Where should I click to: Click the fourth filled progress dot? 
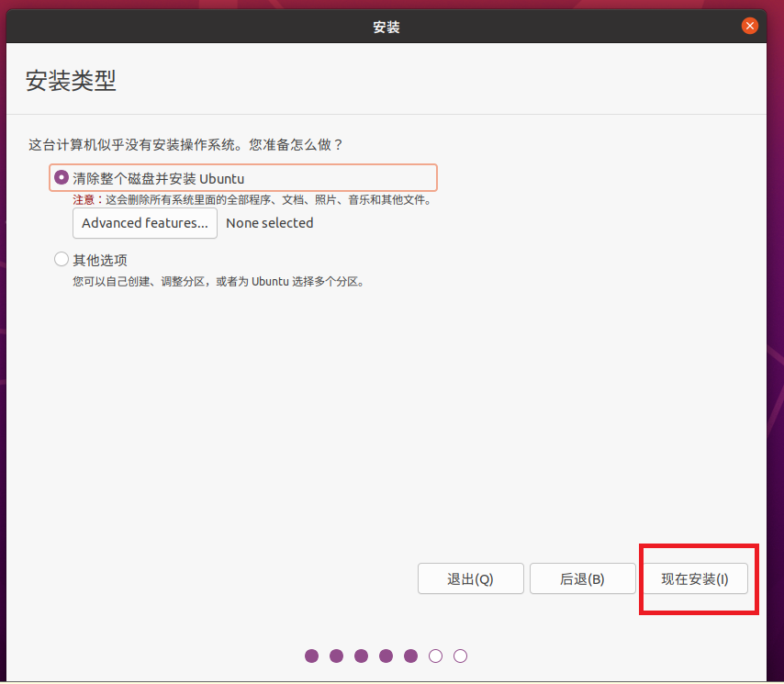(386, 656)
